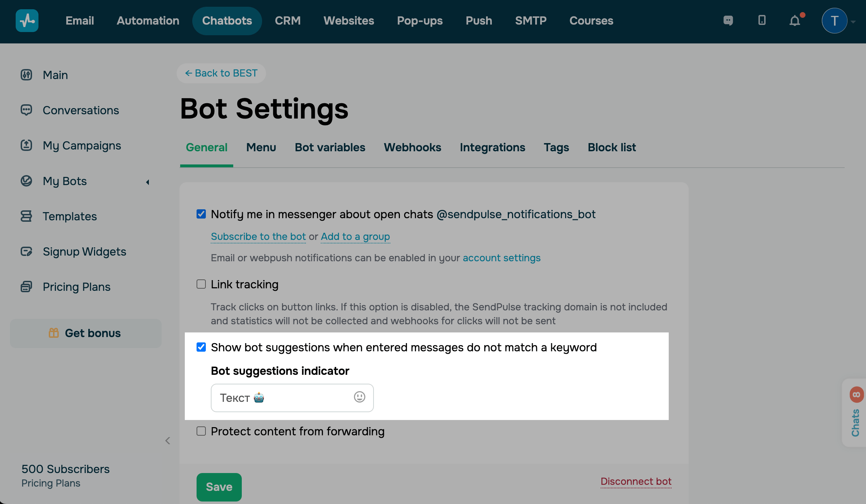Collapse the left sidebar with chevron
Screen dimensions: 866x504
coord(168,441)
